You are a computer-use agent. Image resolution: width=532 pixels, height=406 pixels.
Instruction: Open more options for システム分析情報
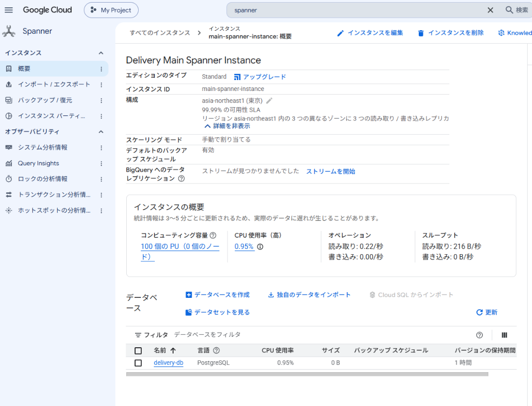[101, 148]
